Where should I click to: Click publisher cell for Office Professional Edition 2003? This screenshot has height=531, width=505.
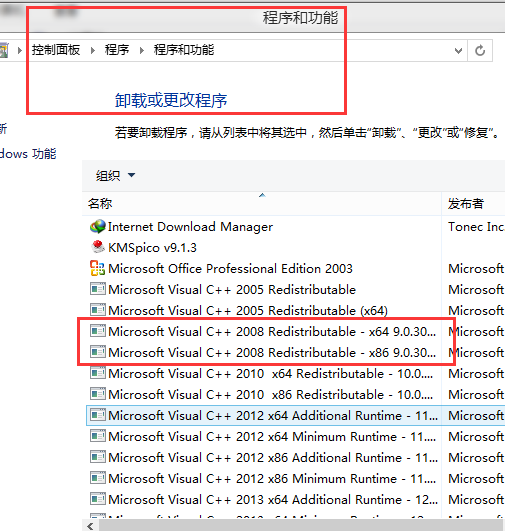[476, 269]
